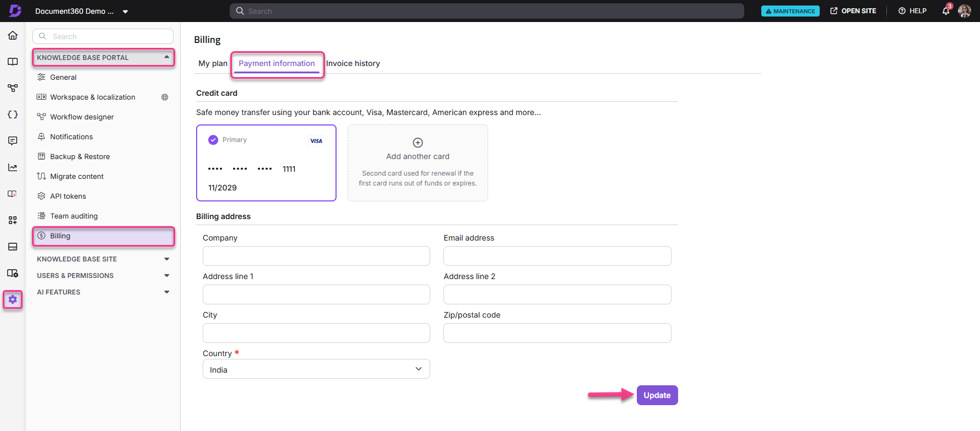Click the magnifier icon in top search bar
Image resolution: width=980 pixels, height=431 pixels.
(x=240, y=11)
